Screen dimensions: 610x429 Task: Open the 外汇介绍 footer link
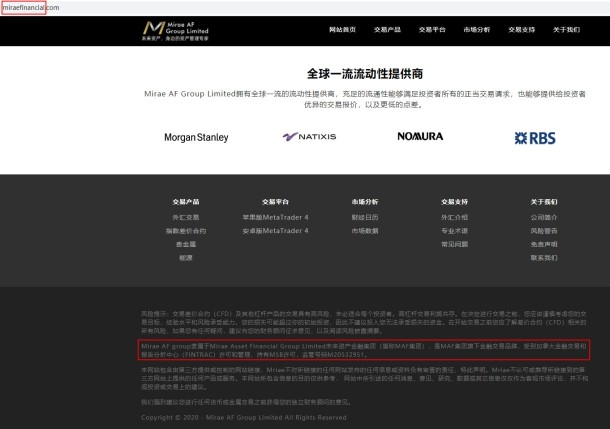(x=454, y=217)
